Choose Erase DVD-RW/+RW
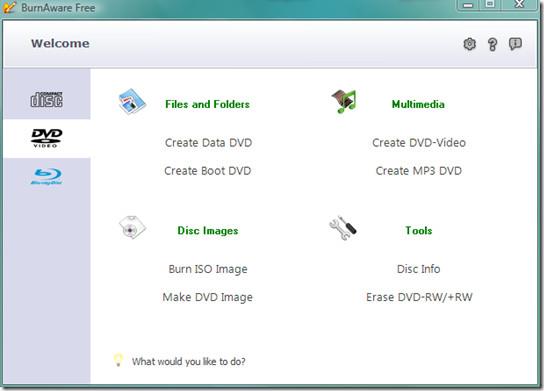 click(419, 297)
